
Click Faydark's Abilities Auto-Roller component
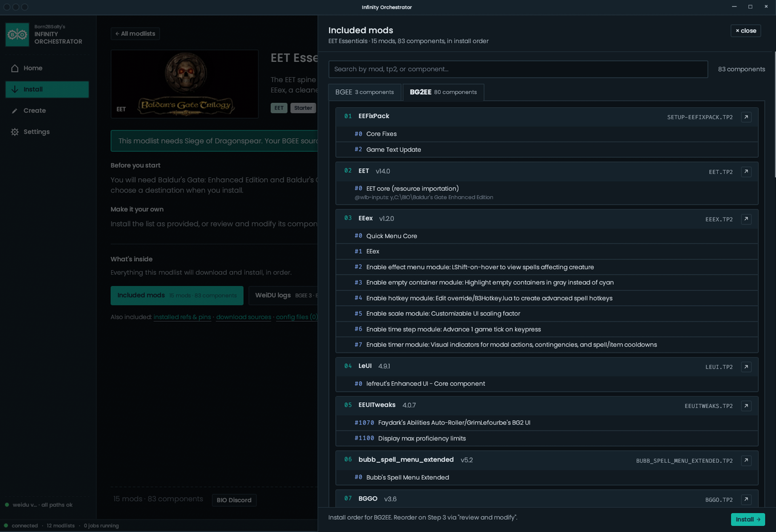coord(547,423)
